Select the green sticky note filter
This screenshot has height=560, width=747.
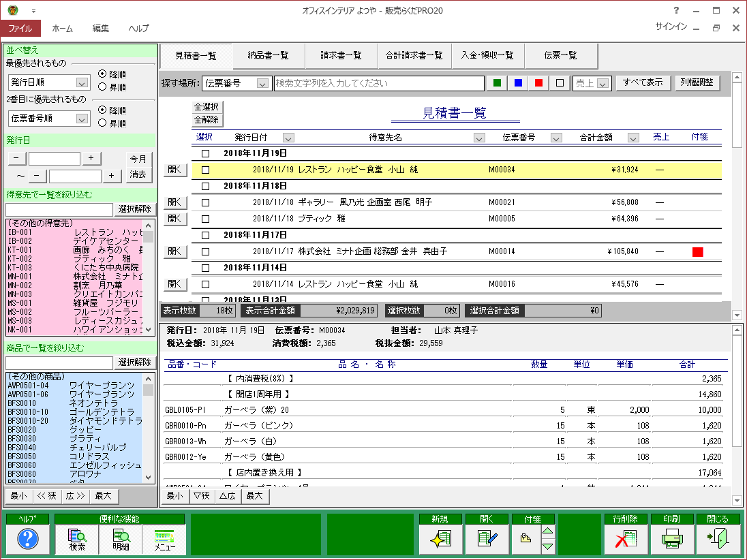pyautogui.click(x=497, y=83)
